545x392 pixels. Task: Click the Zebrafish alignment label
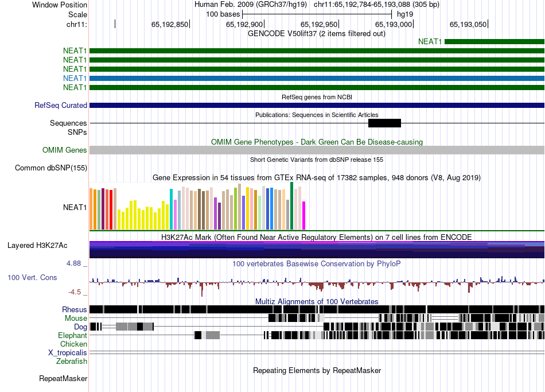pyautogui.click(x=72, y=361)
